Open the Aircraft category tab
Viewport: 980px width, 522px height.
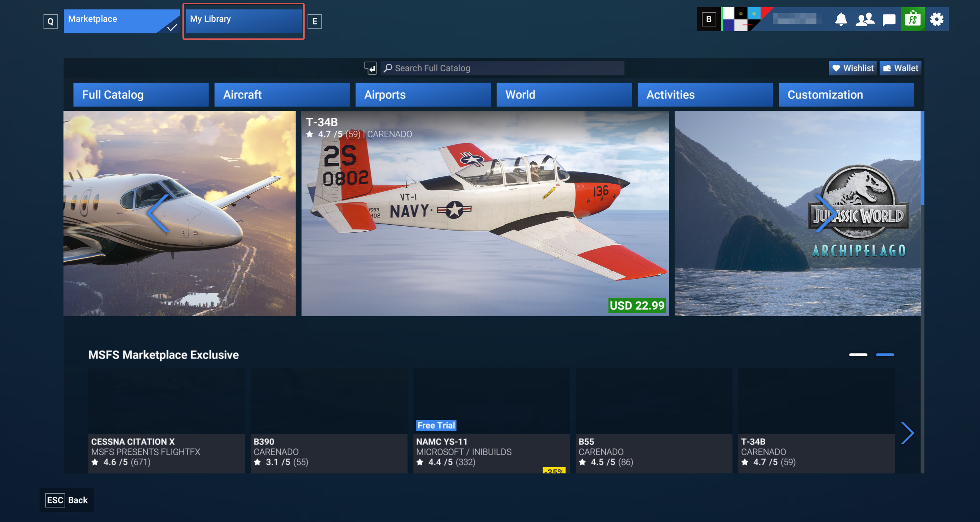pos(281,95)
